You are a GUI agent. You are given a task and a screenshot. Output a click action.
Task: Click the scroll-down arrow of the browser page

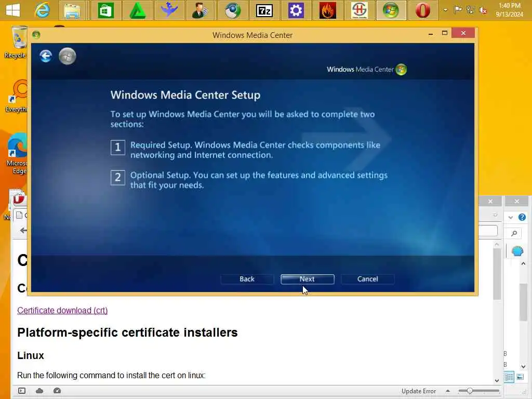click(x=497, y=381)
